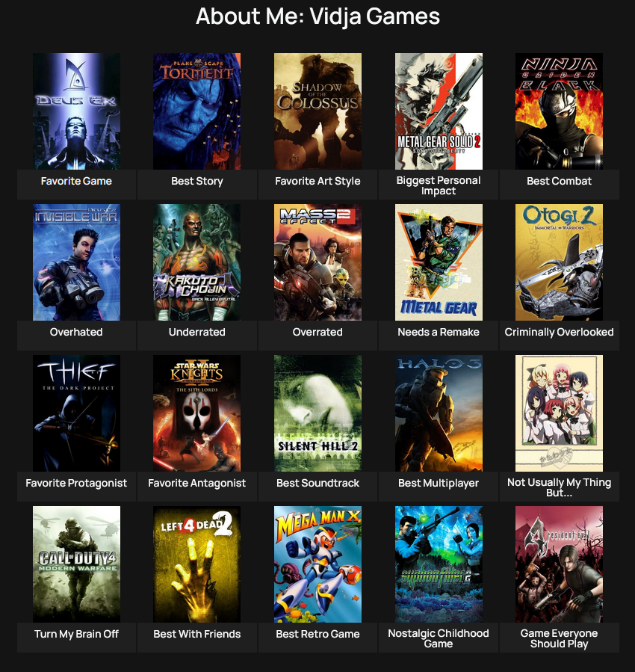Click the Shadow of the Colossus cover
Image resolution: width=635 pixels, height=672 pixels.
point(317,111)
